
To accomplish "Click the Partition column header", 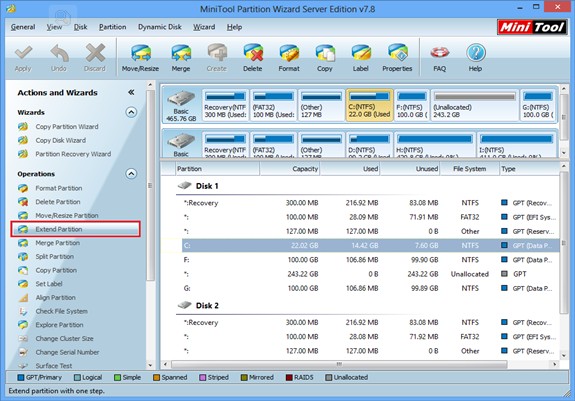I will point(217,169).
